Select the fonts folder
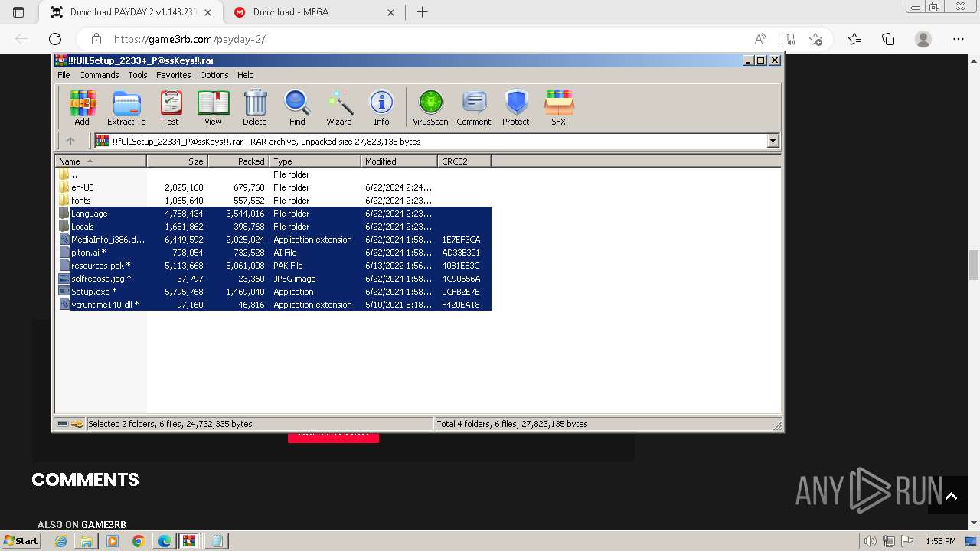This screenshot has width=980, height=551. point(273,201)
